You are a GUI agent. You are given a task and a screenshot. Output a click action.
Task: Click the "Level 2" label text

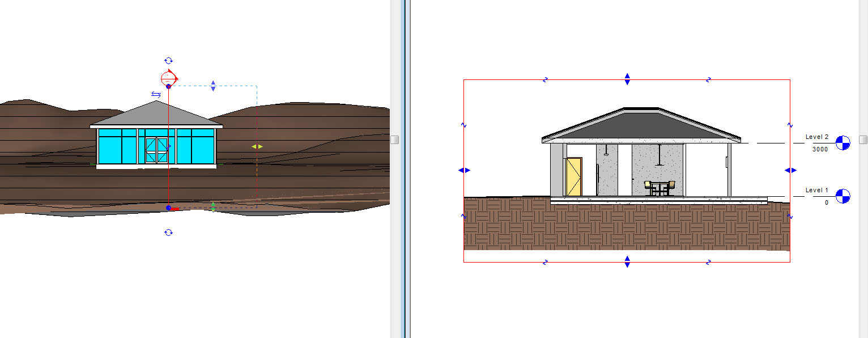pos(817,137)
